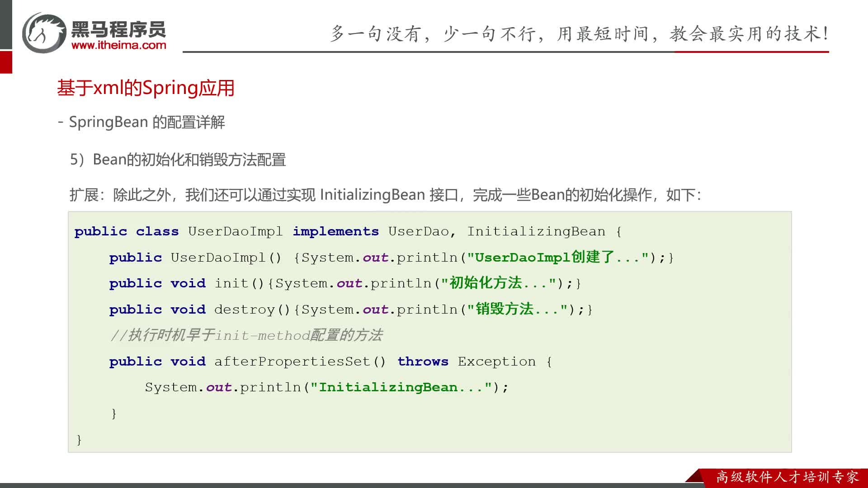868x488 pixels.
Task: Click the word InitializingBean in the class declaration
Action: tap(536, 231)
